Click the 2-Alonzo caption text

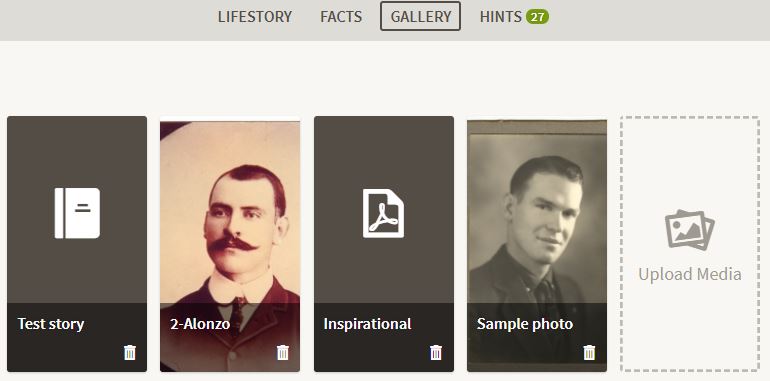(200, 324)
